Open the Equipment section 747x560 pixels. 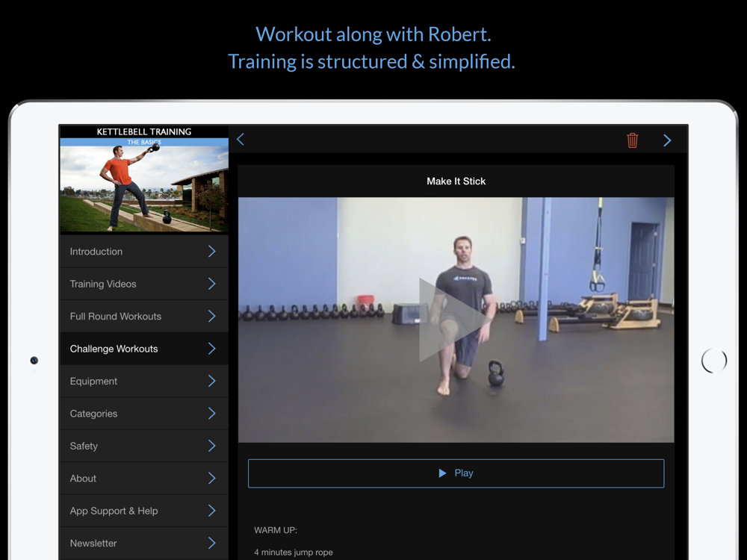coord(144,381)
